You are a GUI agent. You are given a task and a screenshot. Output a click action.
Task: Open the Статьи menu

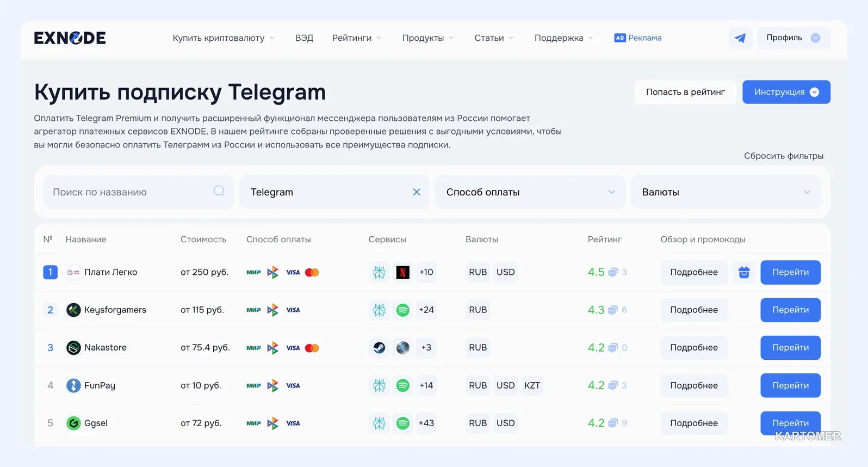pyautogui.click(x=494, y=38)
